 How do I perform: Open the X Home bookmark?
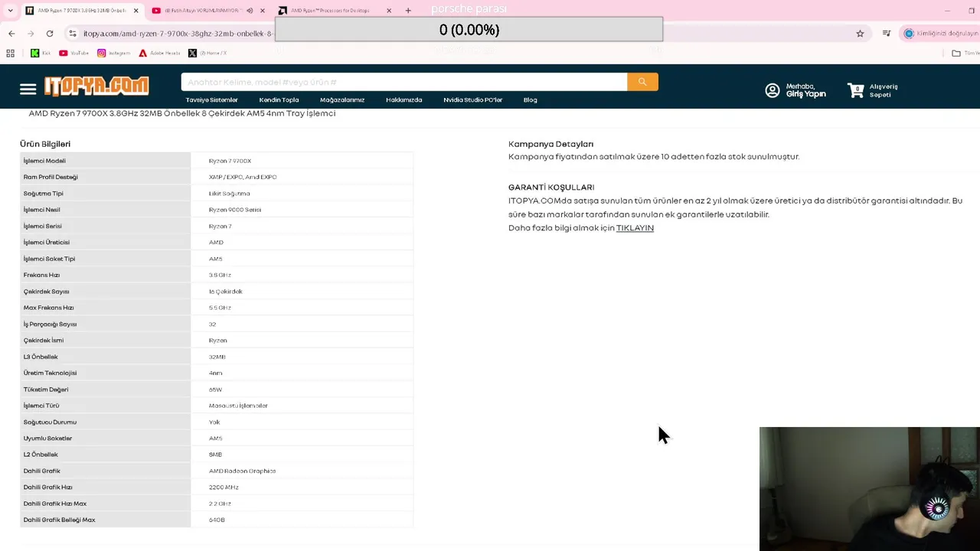coord(207,53)
